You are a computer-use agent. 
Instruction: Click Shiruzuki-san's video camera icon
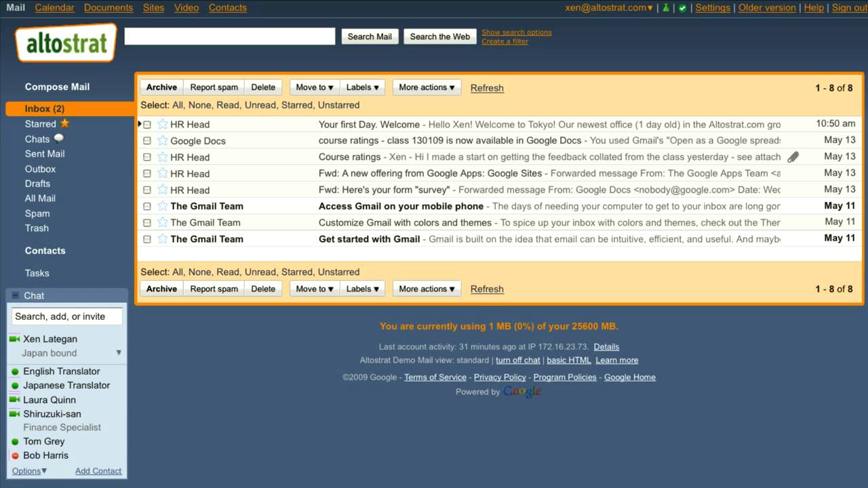[15, 413]
